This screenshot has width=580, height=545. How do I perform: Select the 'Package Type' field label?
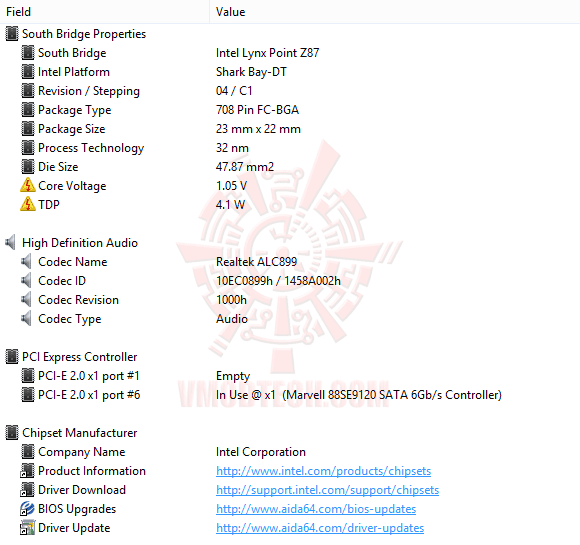[x=75, y=110]
